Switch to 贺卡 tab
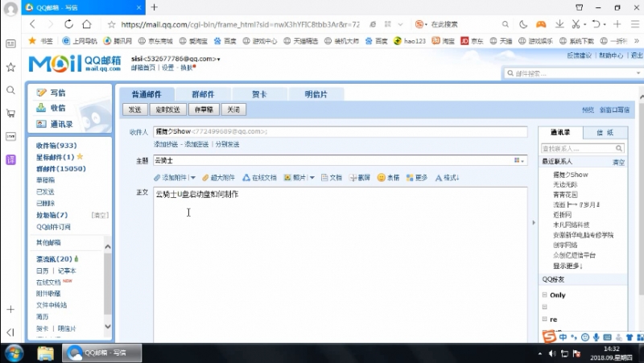This screenshot has height=363, width=644. 259,94
